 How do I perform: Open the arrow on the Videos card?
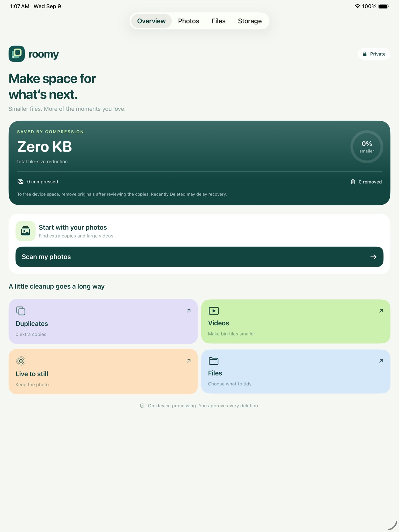pos(381,311)
